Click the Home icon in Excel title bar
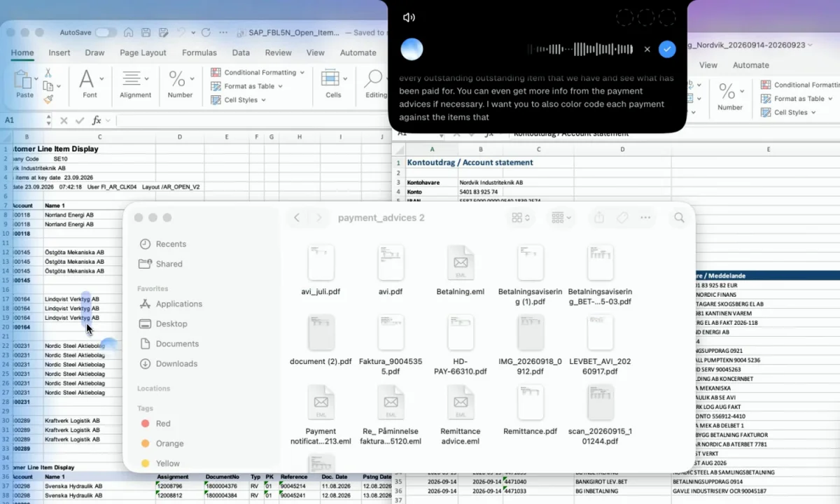The width and height of the screenshot is (840, 504). (129, 32)
